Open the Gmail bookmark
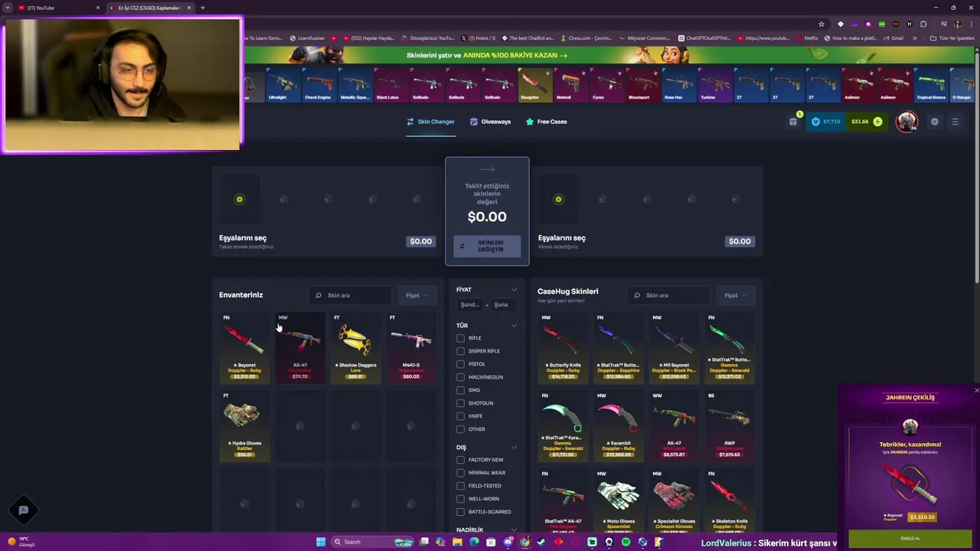The image size is (980, 551). click(893, 37)
